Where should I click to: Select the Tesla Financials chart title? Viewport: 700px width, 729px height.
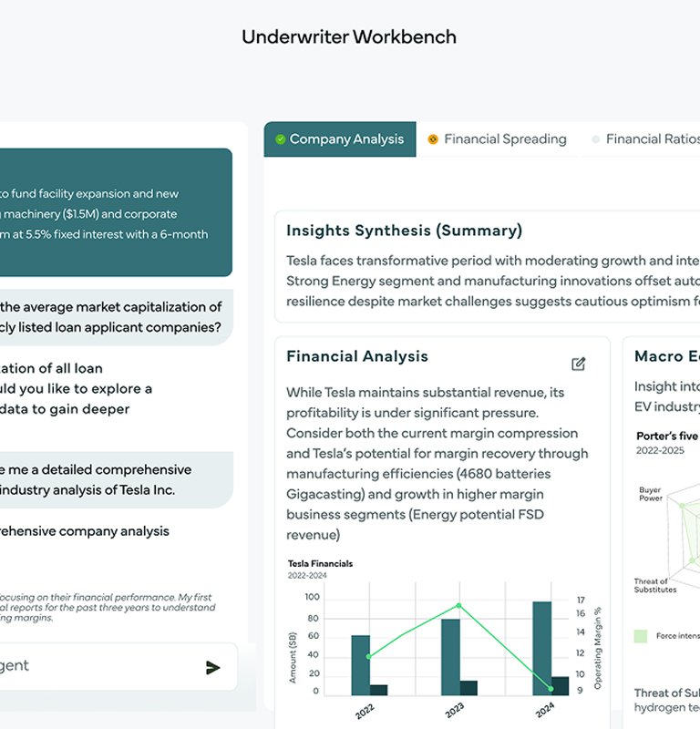pos(320,563)
